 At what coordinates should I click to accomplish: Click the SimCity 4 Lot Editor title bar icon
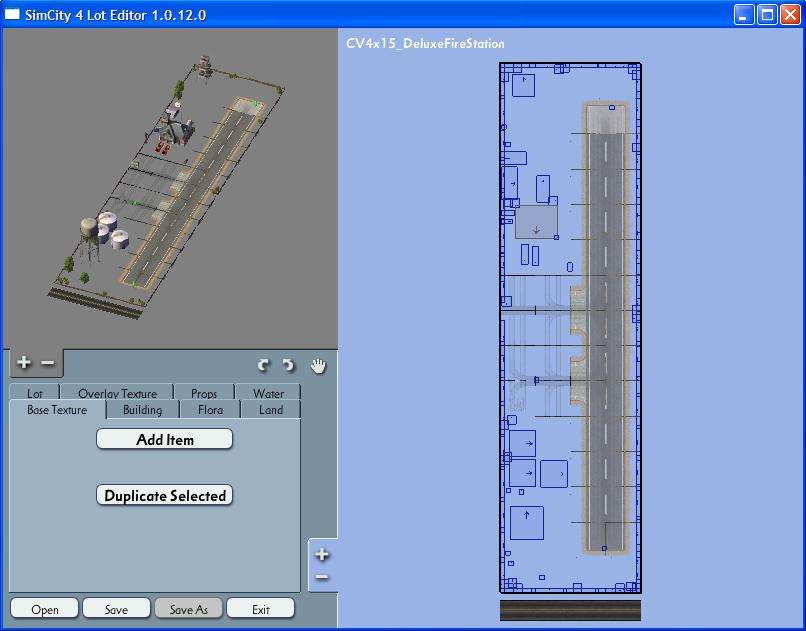(12, 14)
